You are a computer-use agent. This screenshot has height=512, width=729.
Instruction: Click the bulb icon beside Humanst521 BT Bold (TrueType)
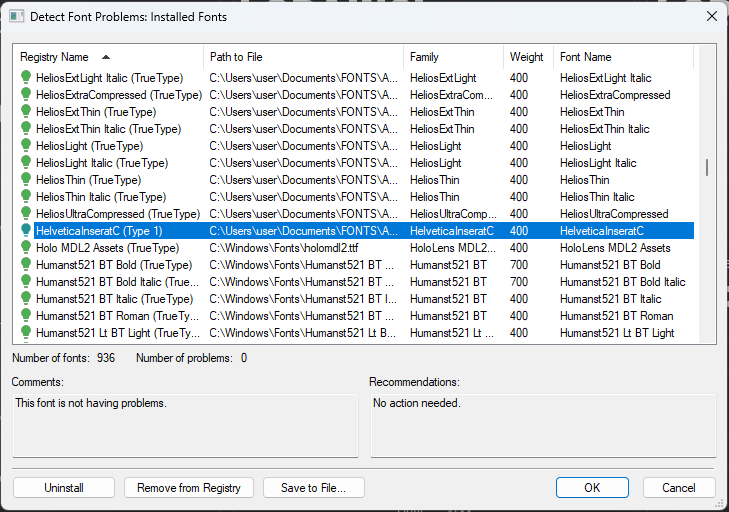26,265
